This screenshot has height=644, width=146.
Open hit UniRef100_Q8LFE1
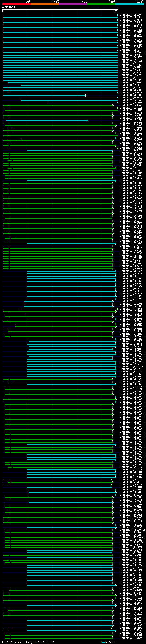coord(131,17)
